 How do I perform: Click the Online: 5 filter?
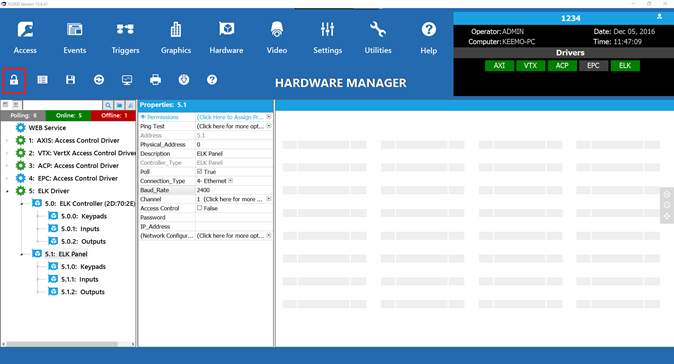point(68,116)
